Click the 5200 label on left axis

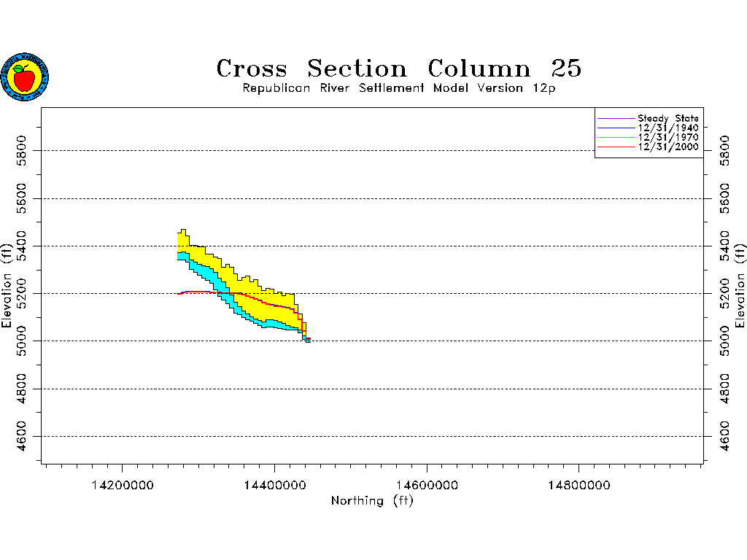click(21, 293)
